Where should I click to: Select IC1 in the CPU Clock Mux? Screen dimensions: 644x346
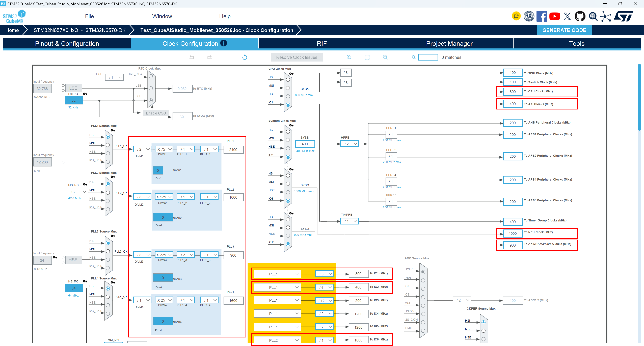(288, 105)
